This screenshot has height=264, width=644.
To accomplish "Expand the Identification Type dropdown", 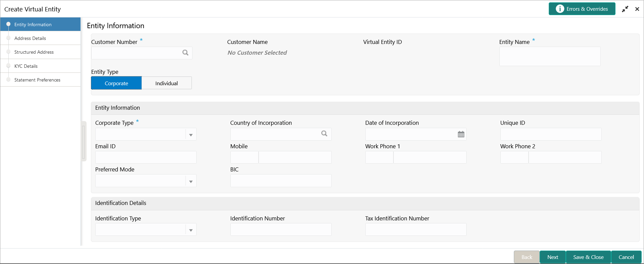I will (191, 230).
